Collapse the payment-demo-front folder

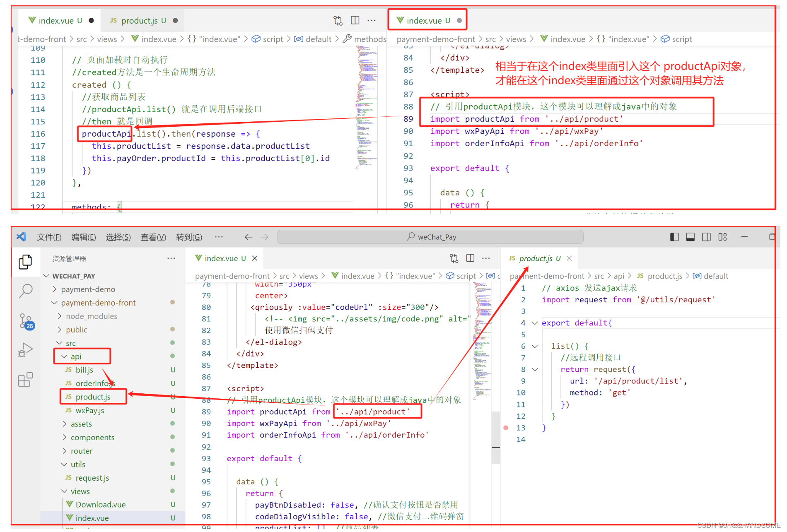(x=55, y=303)
